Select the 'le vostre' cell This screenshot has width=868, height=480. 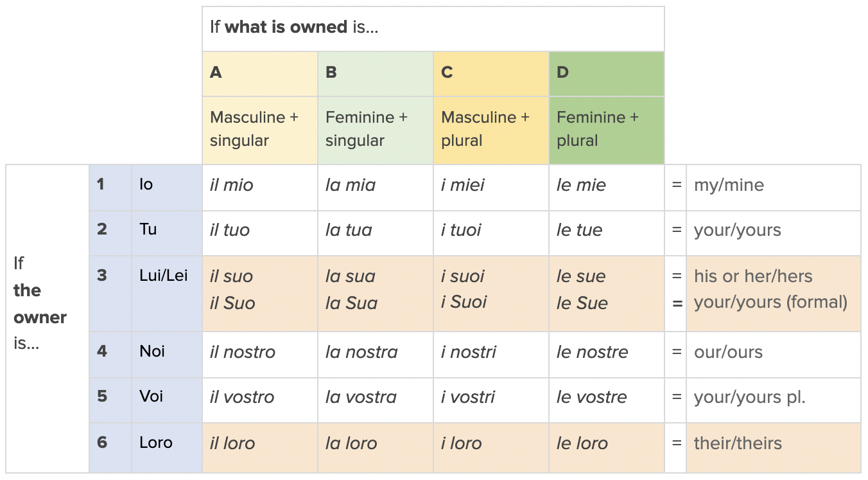coord(591,398)
